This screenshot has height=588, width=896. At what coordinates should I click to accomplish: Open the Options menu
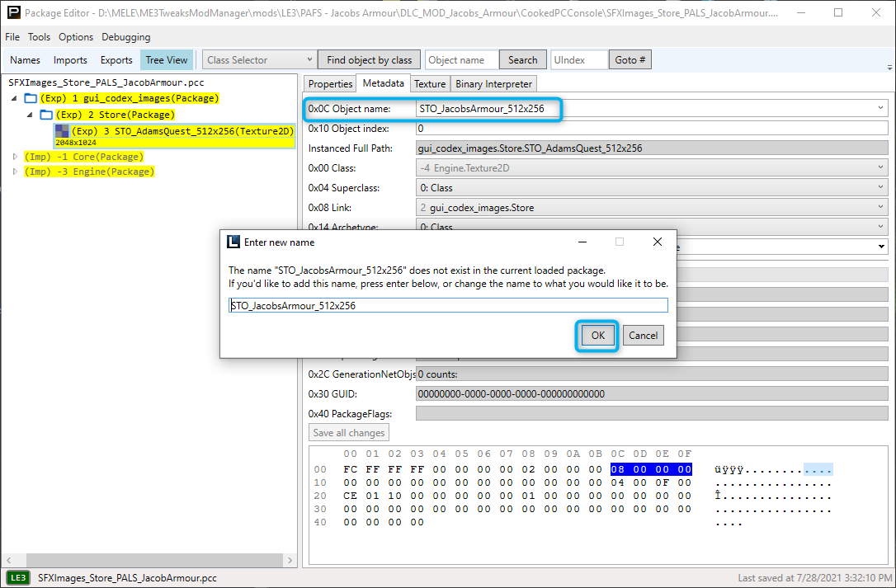(x=75, y=36)
